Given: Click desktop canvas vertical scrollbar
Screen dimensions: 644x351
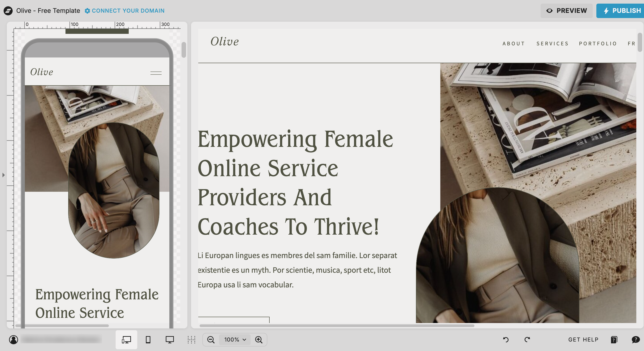Looking at the screenshot, I should pos(640,42).
